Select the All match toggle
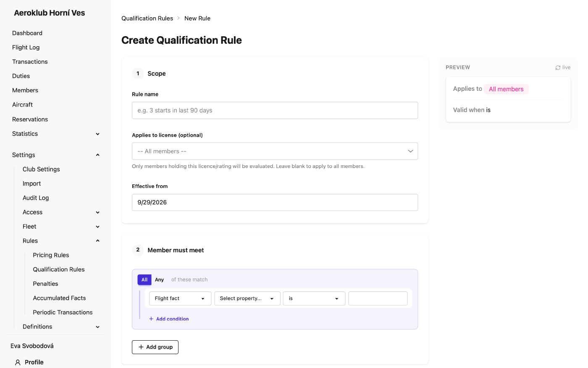 pyautogui.click(x=144, y=280)
